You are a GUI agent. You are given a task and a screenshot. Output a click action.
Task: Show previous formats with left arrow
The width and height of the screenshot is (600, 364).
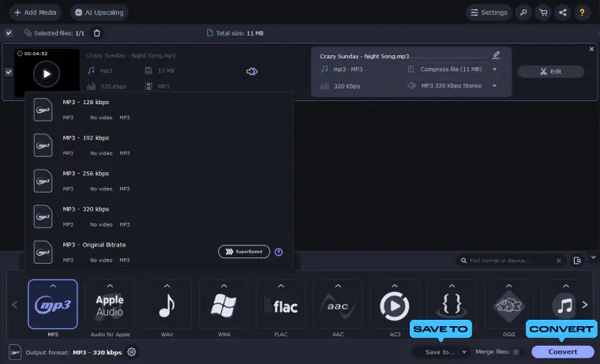tap(15, 305)
